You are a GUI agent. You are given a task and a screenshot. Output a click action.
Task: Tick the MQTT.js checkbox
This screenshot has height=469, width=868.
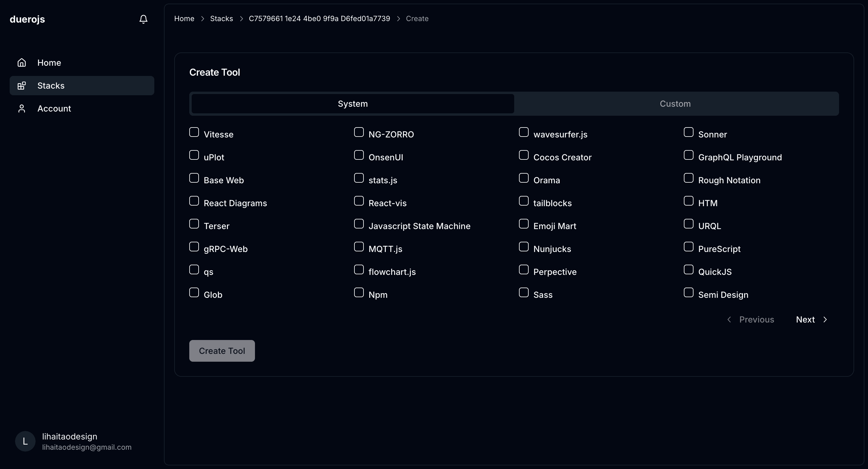tap(359, 247)
